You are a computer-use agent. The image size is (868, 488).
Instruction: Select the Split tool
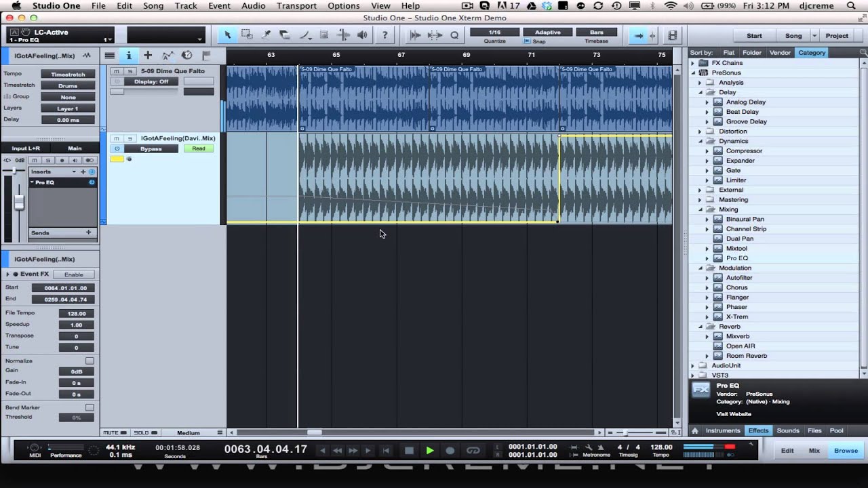266,35
